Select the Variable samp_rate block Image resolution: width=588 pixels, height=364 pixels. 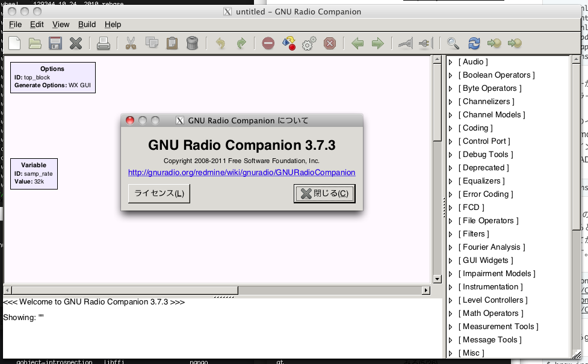pos(34,174)
